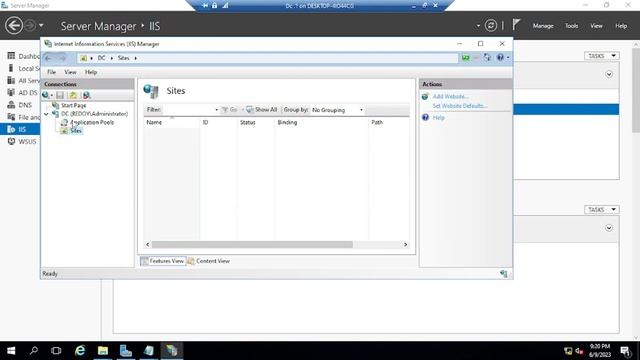
Task: Click Help in the Actions pane
Action: click(438, 118)
